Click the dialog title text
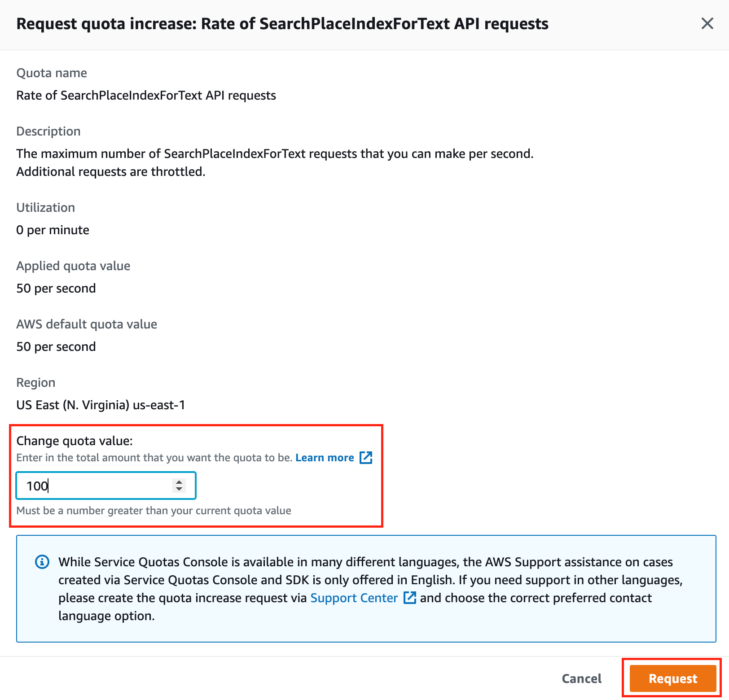 point(282,23)
